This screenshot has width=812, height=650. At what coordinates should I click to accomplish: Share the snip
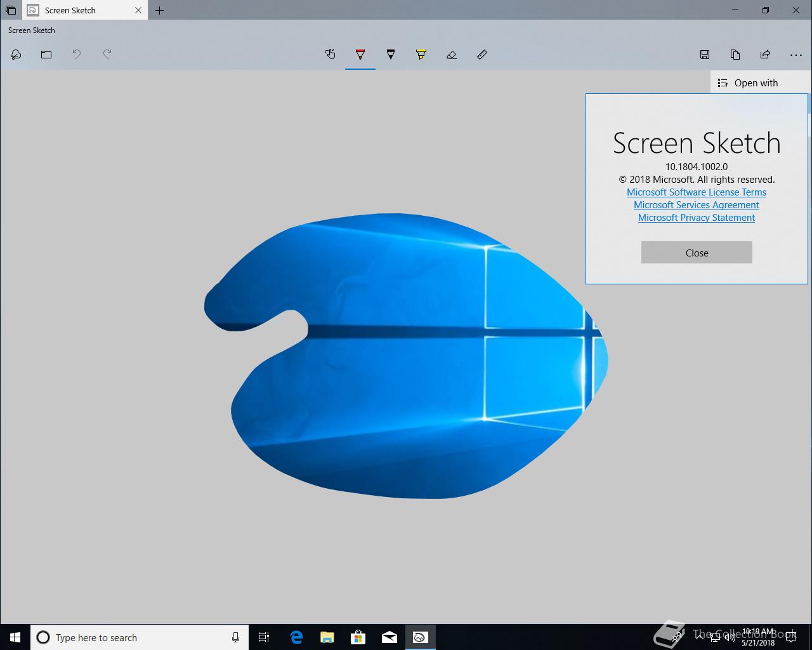click(x=766, y=55)
